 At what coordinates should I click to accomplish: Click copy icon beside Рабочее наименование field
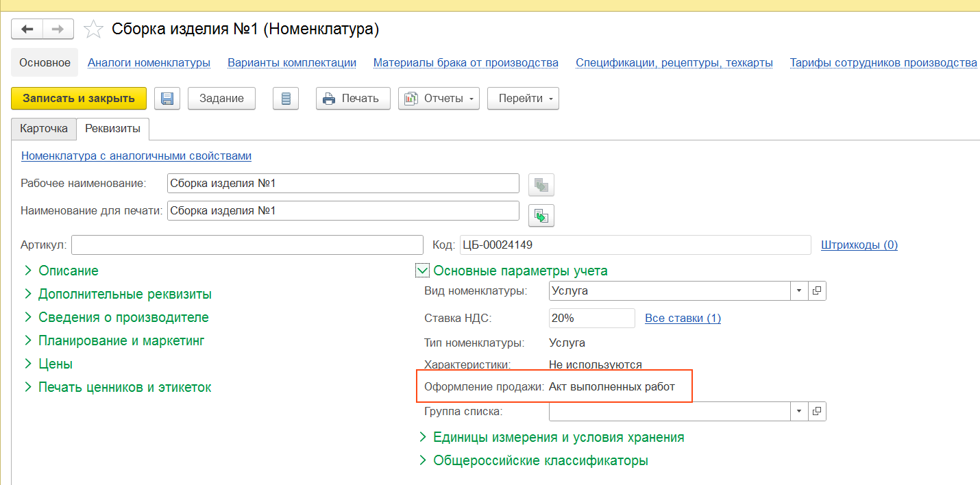pyautogui.click(x=541, y=185)
